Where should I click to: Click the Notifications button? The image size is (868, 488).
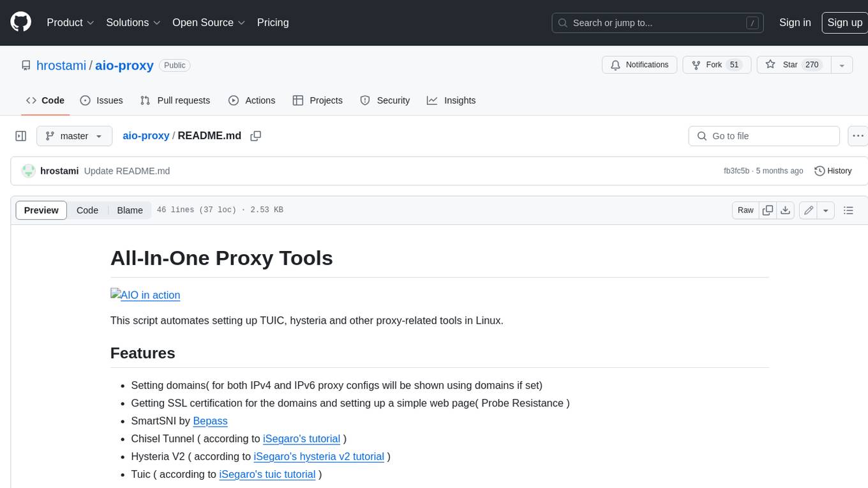click(x=640, y=65)
